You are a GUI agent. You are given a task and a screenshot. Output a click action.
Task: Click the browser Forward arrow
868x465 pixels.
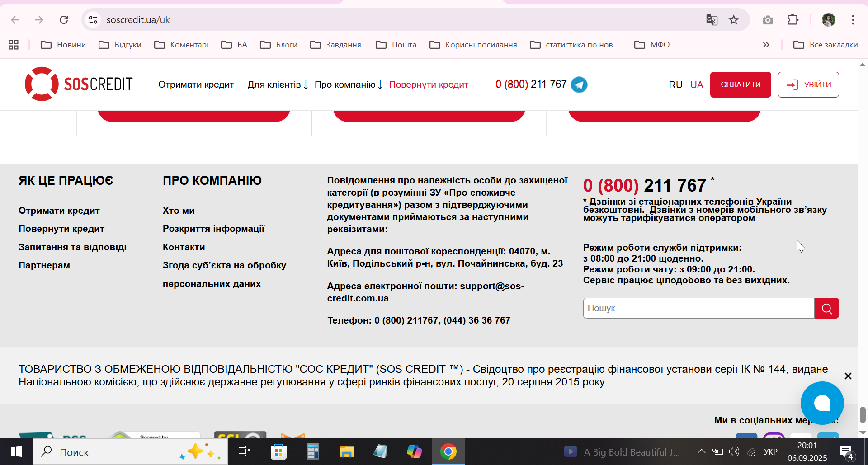coord(39,20)
